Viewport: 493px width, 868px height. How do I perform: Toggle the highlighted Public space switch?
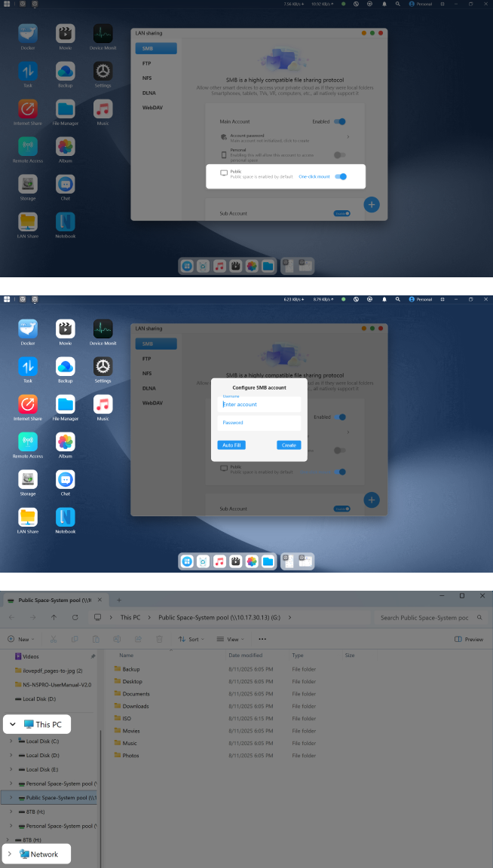[x=341, y=176]
